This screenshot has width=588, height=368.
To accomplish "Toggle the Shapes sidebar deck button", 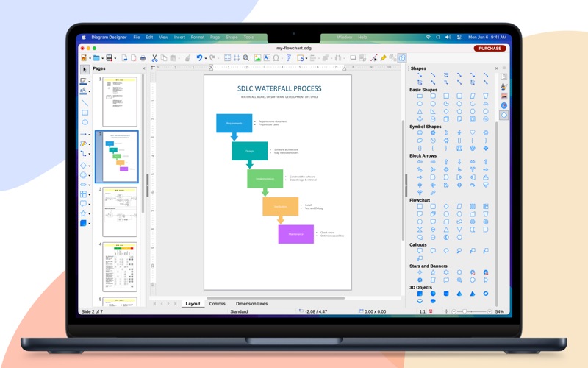I will tap(504, 116).
